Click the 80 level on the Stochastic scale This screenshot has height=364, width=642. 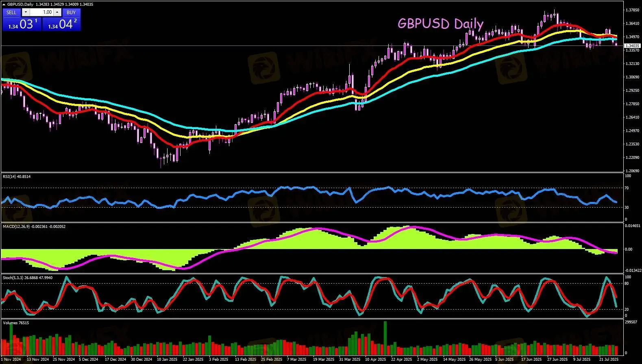(x=627, y=283)
